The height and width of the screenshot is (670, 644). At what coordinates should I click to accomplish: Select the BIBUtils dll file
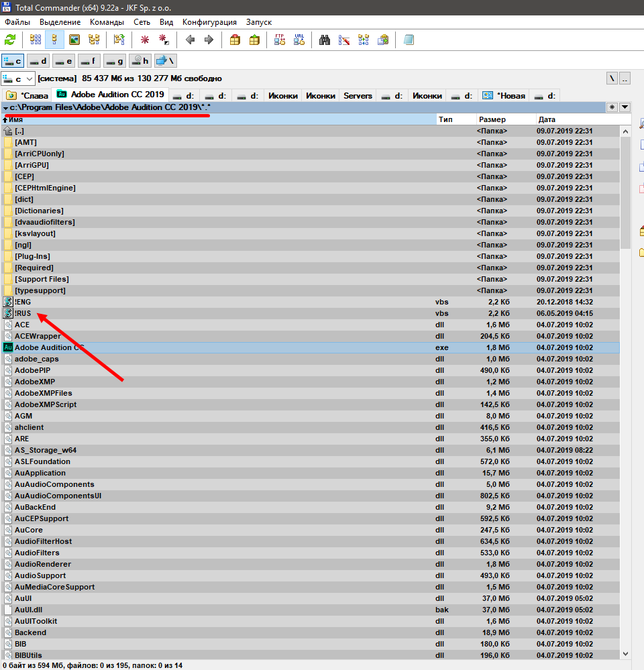[311, 655]
